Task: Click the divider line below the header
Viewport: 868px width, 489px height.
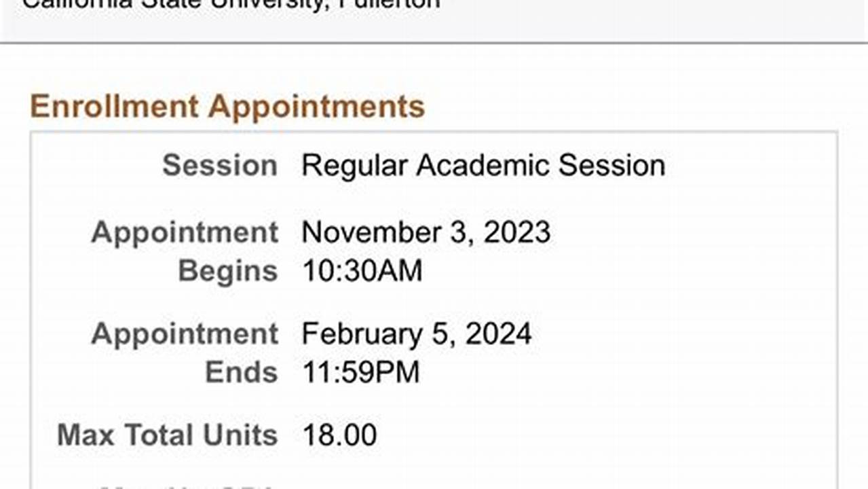Action: click(434, 42)
